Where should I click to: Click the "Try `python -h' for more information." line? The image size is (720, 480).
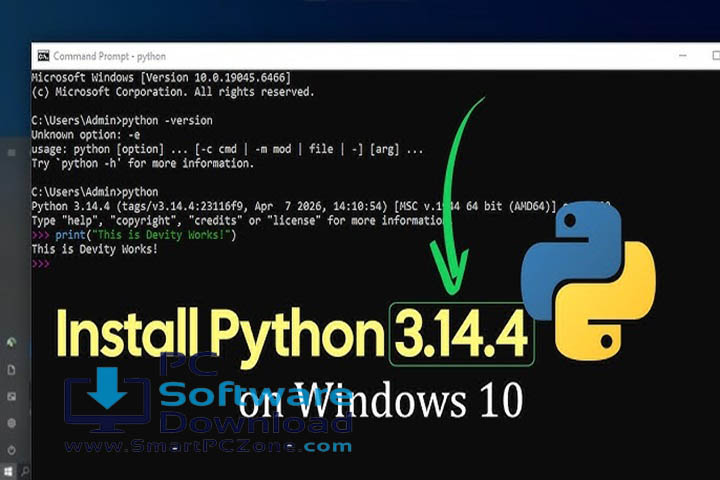point(142,164)
